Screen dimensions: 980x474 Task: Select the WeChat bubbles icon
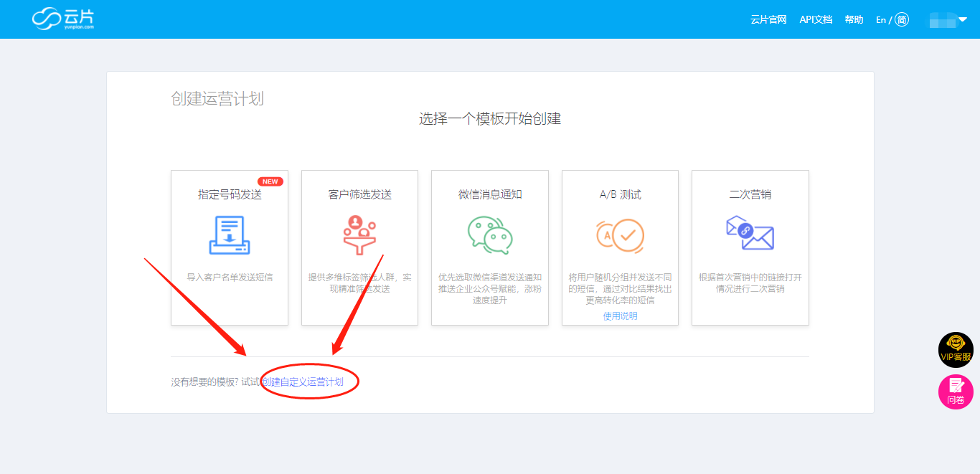point(490,234)
